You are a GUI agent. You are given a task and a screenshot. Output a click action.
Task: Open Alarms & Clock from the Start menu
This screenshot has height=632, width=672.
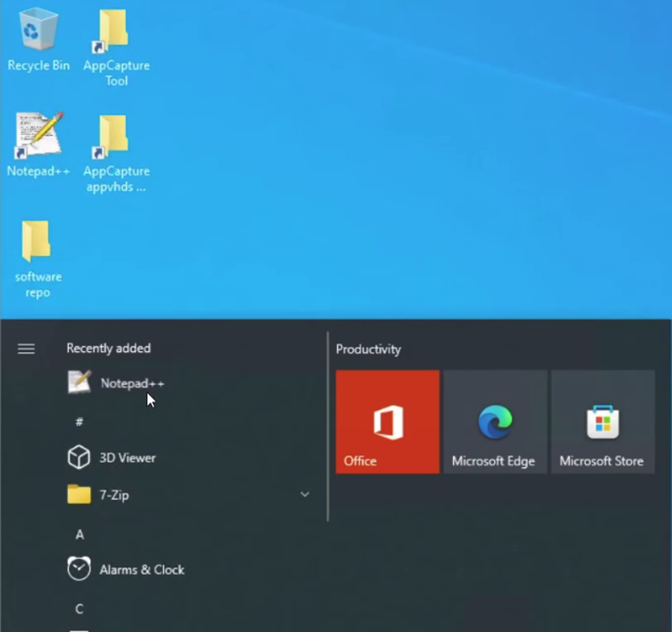point(142,569)
